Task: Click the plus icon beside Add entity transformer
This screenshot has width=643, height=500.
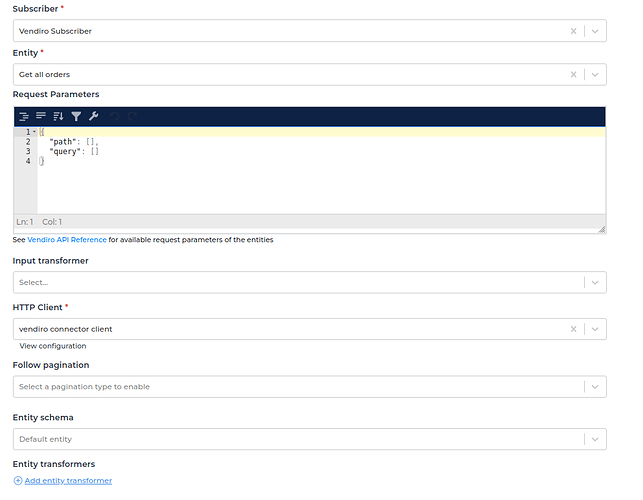Action: (18, 480)
